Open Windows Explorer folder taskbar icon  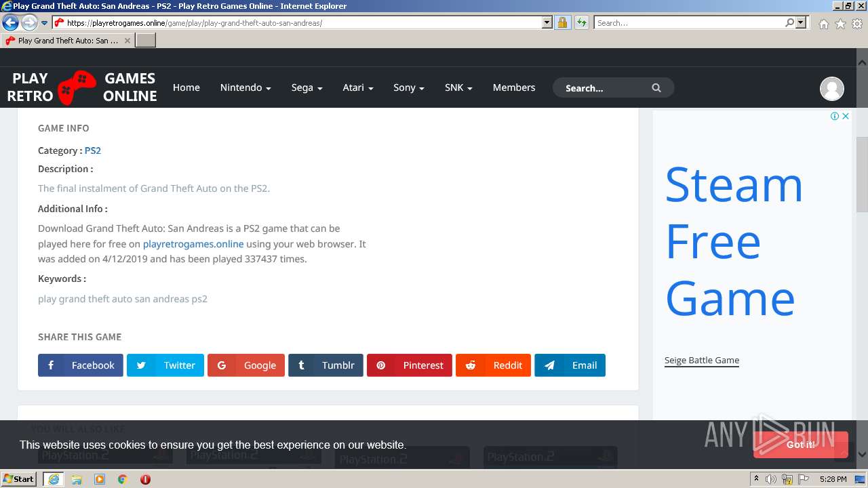point(77,479)
